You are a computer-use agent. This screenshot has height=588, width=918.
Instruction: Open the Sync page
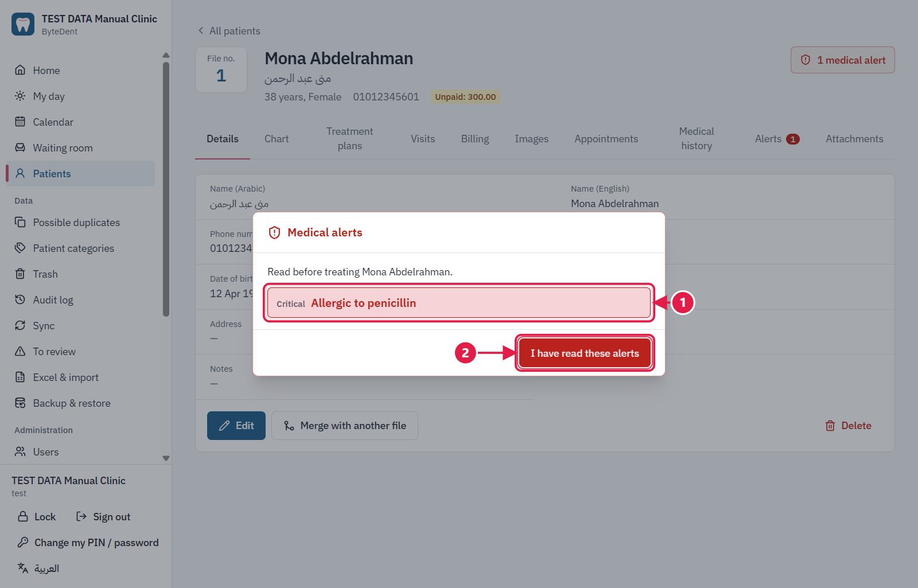click(80, 325)
